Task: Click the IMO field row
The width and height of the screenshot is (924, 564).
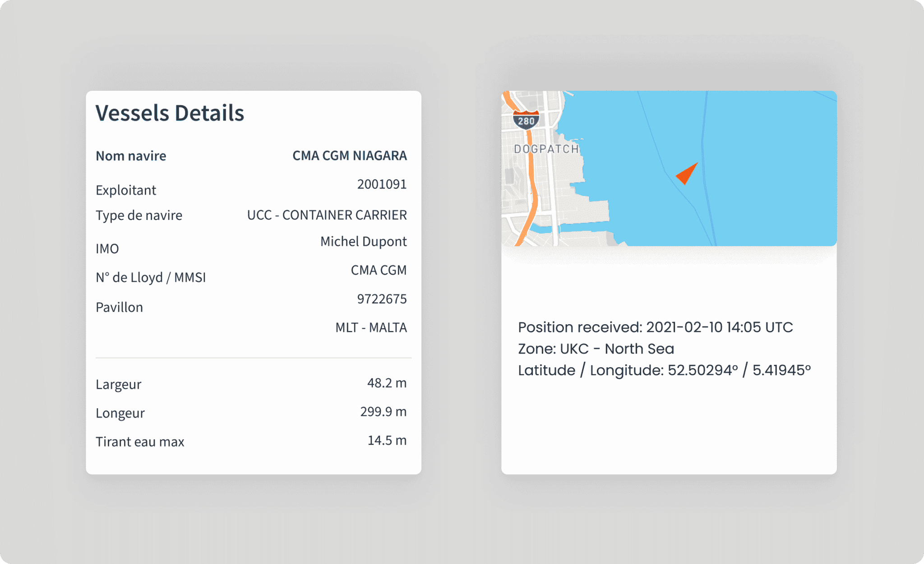Action: click(107, 248)
